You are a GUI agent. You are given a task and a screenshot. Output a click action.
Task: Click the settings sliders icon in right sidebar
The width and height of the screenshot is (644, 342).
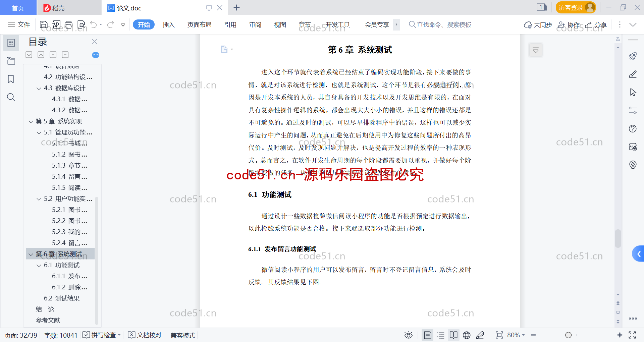tap(633, 110)
